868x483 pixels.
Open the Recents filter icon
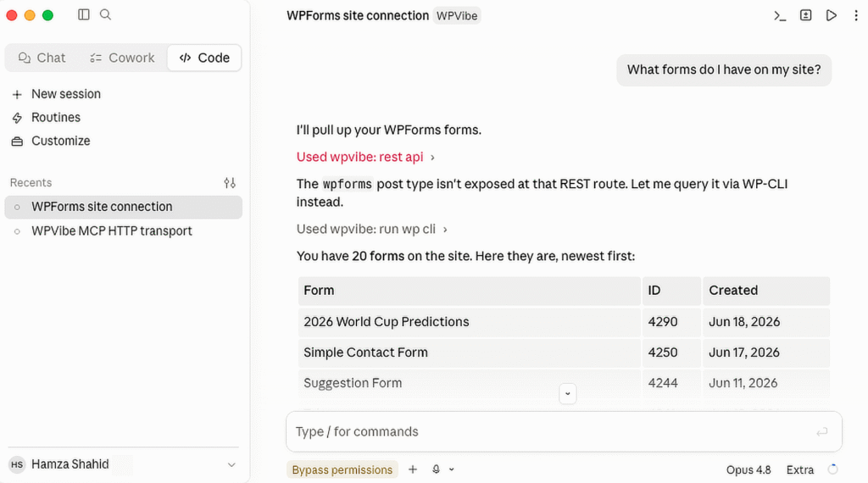pyautogui.click(x=230, y=182)
